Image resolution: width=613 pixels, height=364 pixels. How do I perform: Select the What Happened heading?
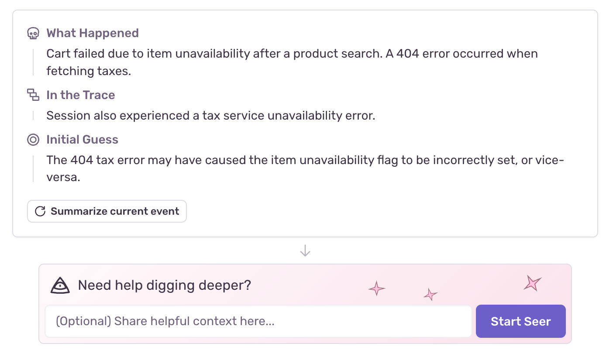(x=92, y=33)
